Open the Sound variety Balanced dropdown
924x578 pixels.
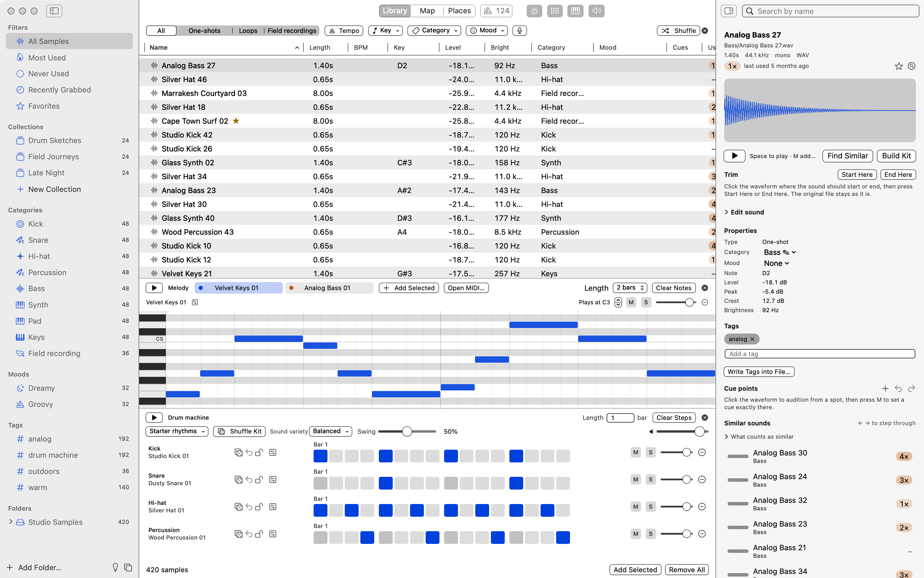[x=330, y=431]
